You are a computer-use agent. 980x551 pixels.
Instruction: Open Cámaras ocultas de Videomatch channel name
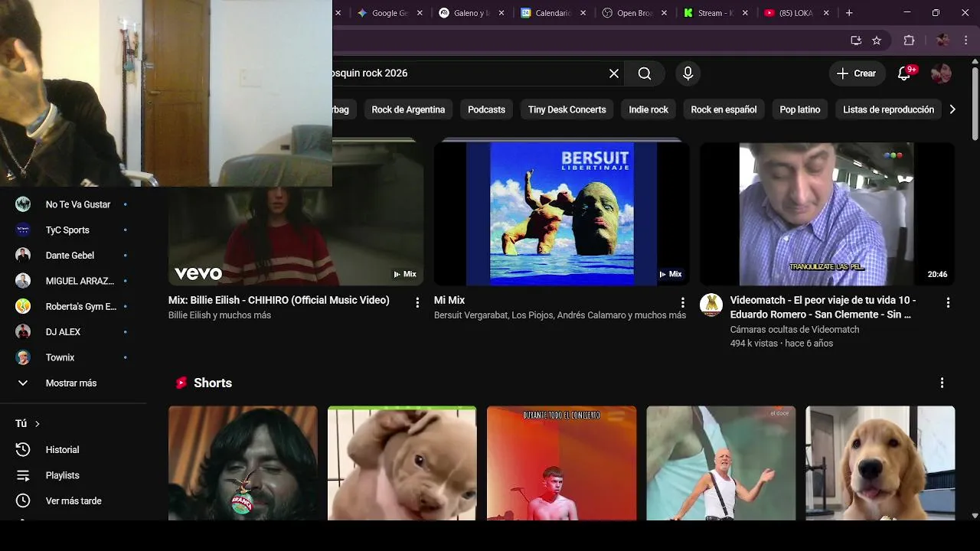point(795,329)
